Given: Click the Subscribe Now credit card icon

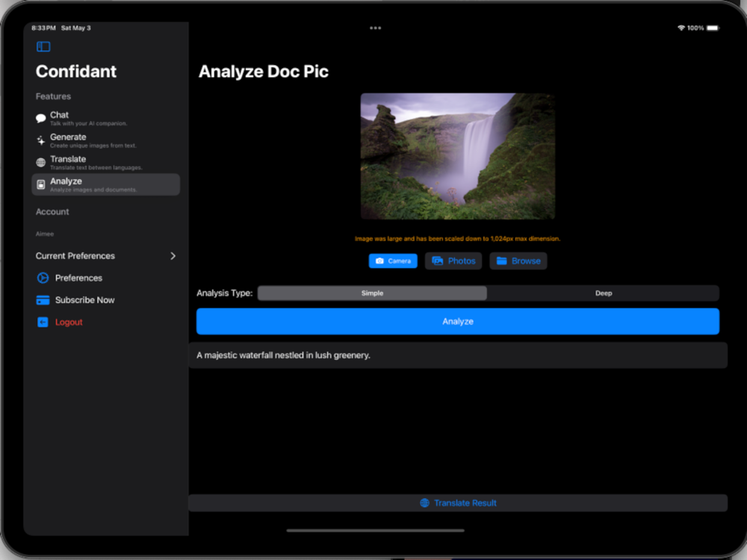Looking at the screenshot, I should (x=43, y=300).
